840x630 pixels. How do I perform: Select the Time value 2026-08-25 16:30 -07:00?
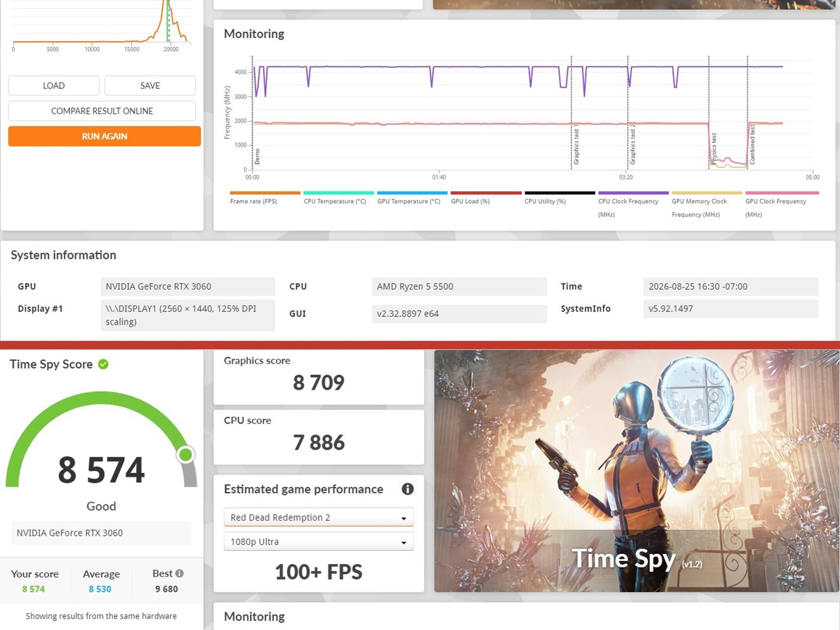click(x=730, y=286)
